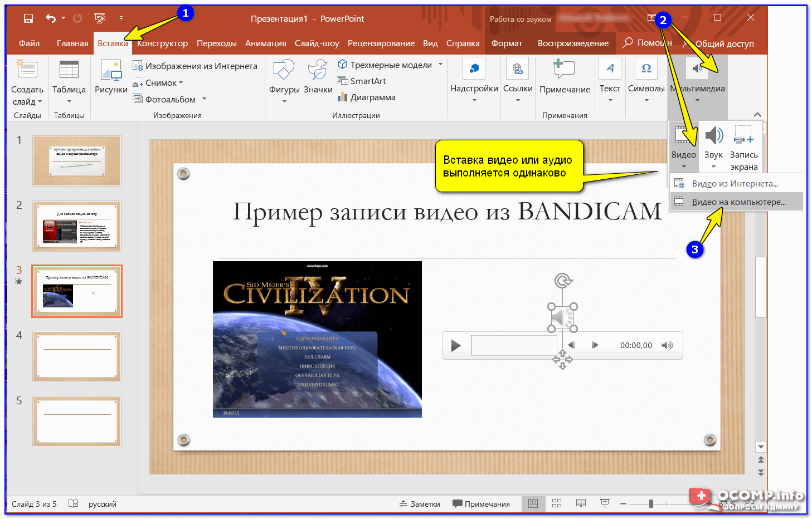Switch to the Вставка tab
Image resolution: width=812 pixels, height=519 pixels.
[x=113, y=43]
